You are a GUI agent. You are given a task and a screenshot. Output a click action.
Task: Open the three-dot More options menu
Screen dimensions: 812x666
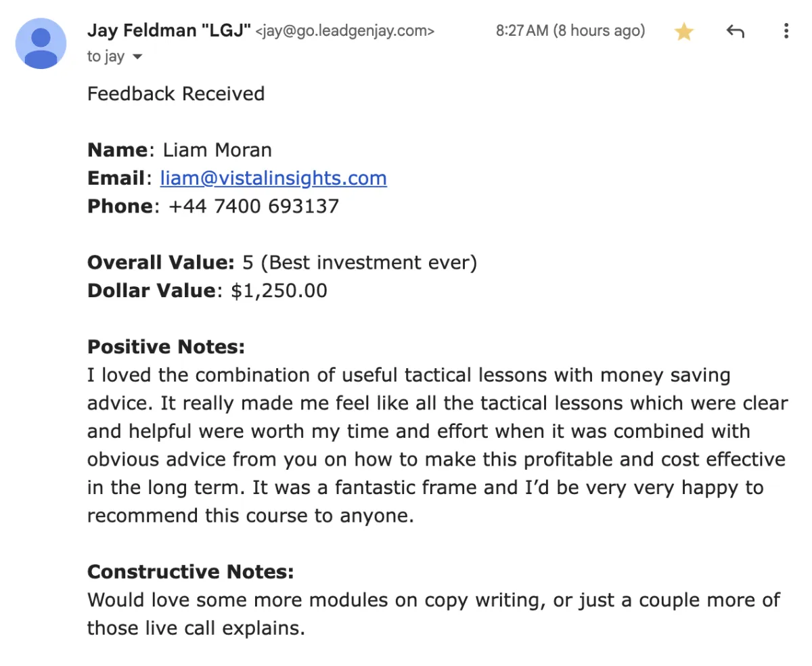(x=786, y=31)
